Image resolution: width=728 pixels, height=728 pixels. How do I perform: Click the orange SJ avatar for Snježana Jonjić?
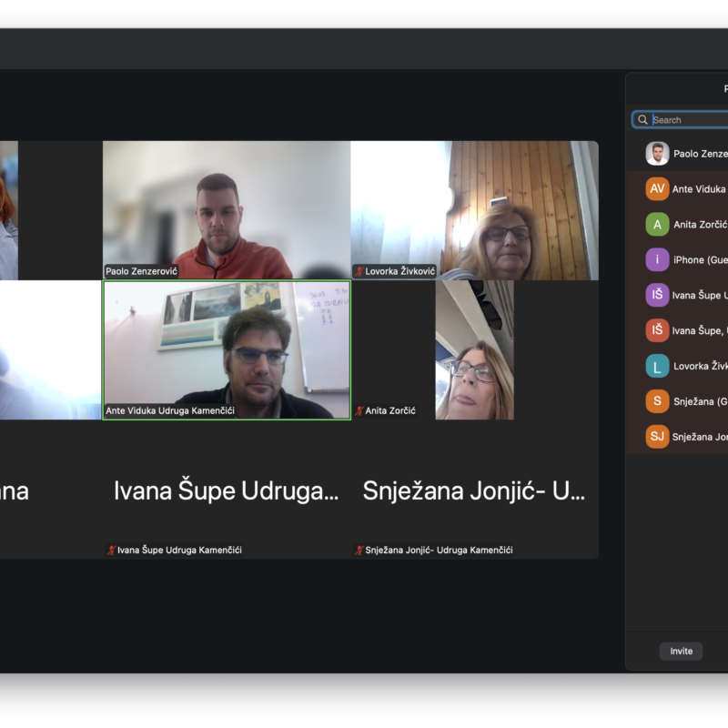click(657, 437)
